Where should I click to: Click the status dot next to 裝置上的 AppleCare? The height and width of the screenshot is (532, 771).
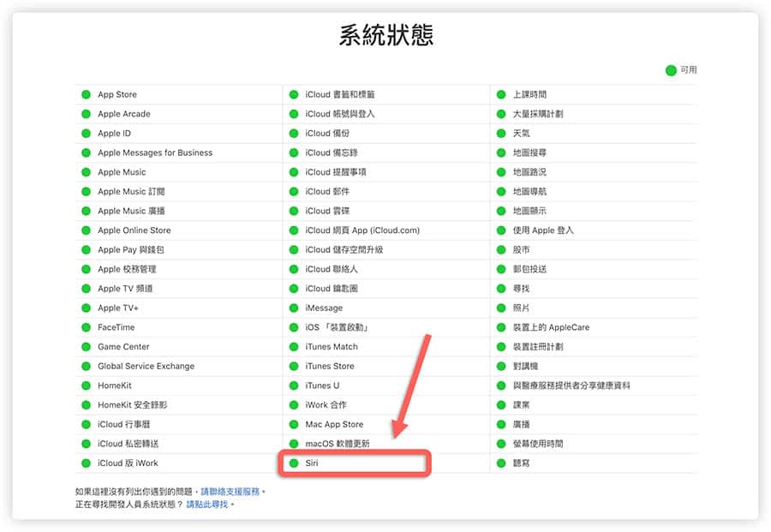[x=501, y=327]
